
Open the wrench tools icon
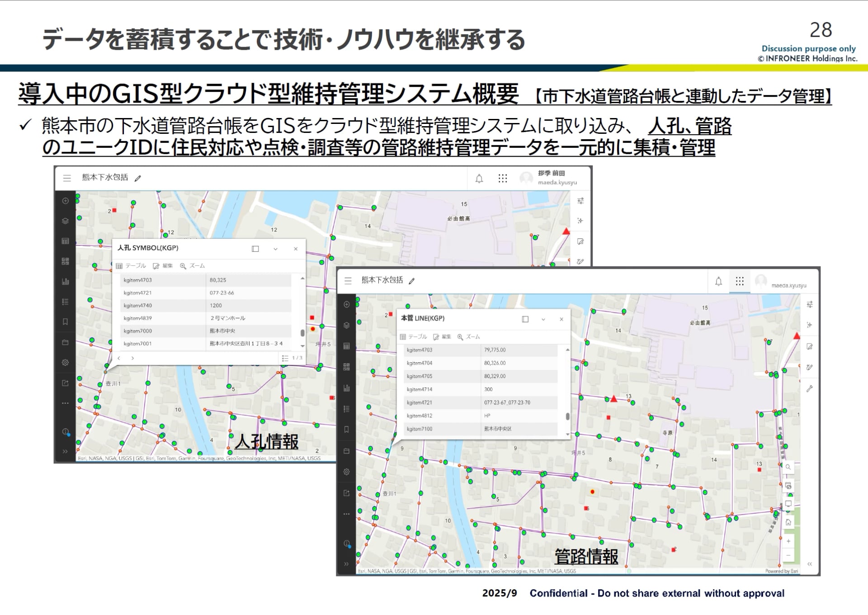[810, 388]
